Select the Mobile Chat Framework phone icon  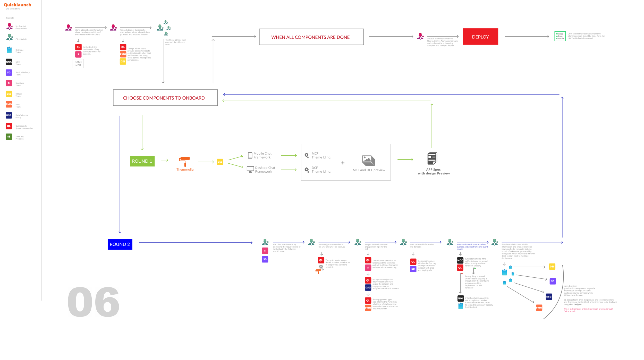[250, 155]
